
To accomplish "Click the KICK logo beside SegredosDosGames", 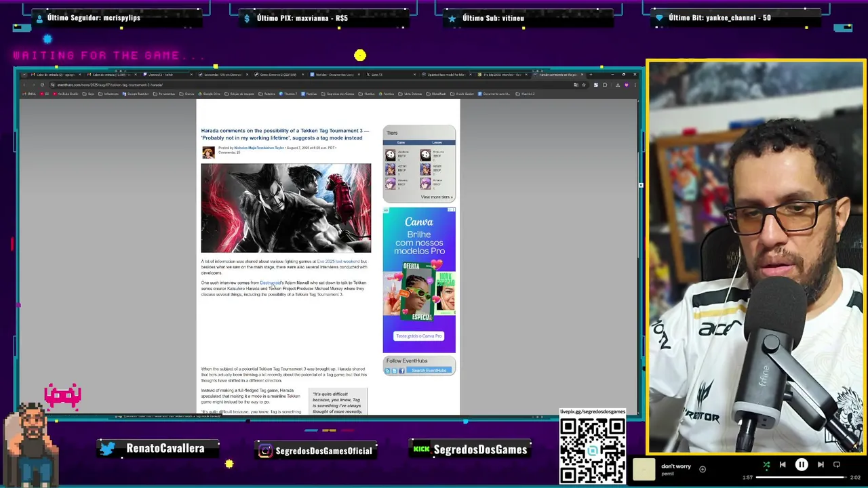I will (422, 449).
